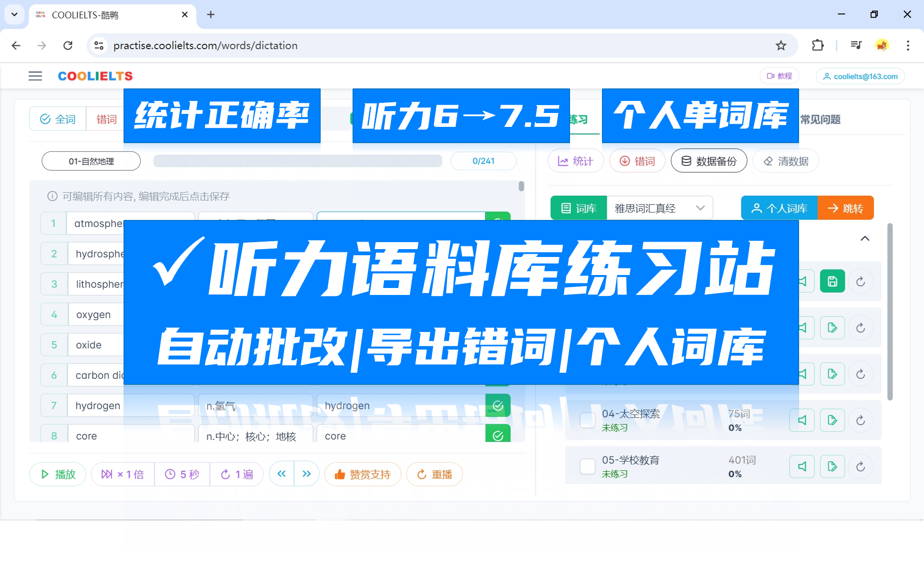Click the edit icon in the third chapter row
Screen dimensions: 924x570
click(832, 374)
